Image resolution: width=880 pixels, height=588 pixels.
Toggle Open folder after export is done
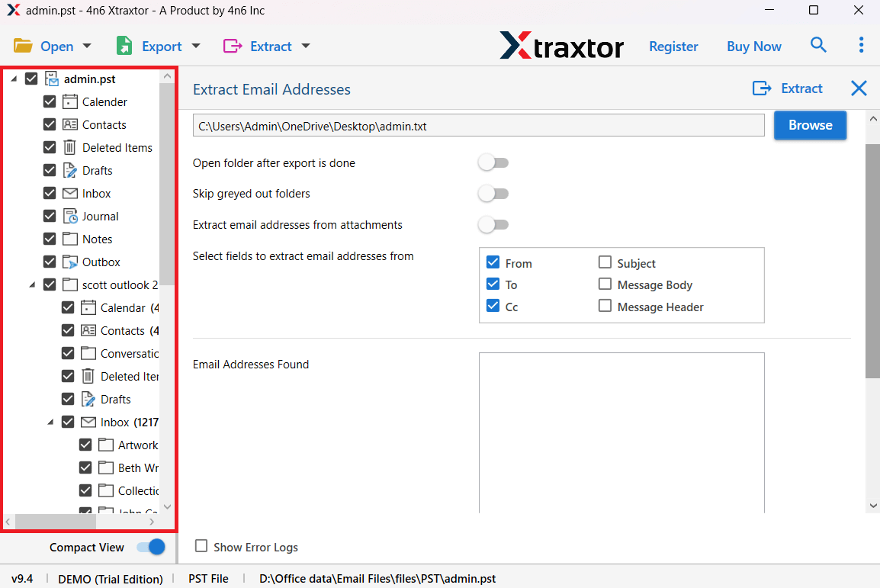[x=493, y=162]
